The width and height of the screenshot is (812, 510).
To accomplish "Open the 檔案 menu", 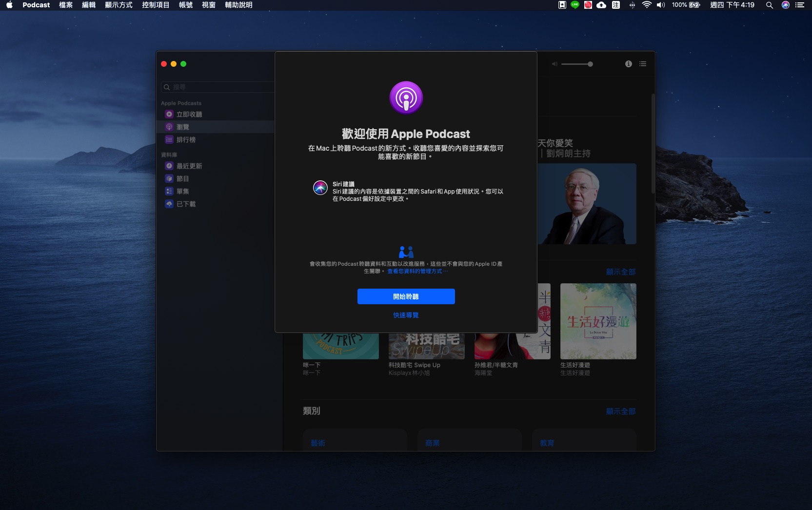I will pos(66,5).
